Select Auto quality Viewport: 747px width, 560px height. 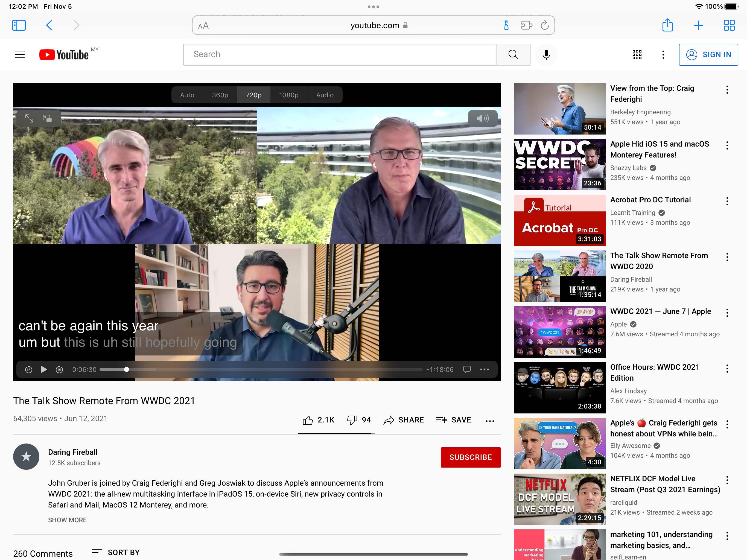pyautogui.click(x=187, y=95)
